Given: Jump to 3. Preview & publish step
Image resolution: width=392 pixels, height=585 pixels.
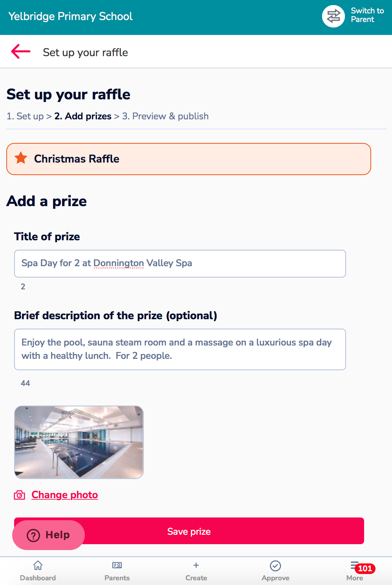Looking at the screenshot, I should click(x=165, y=116).
